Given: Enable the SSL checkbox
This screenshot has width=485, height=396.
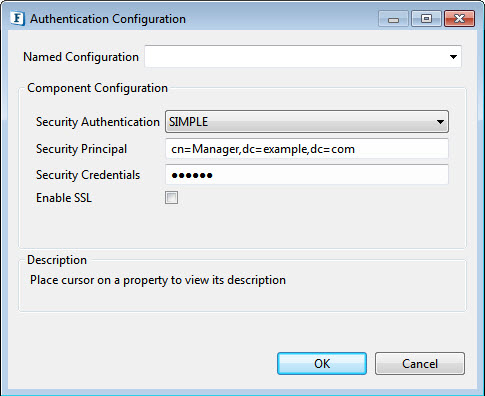Looking at the screenshot, I should (x=171, y=198).
